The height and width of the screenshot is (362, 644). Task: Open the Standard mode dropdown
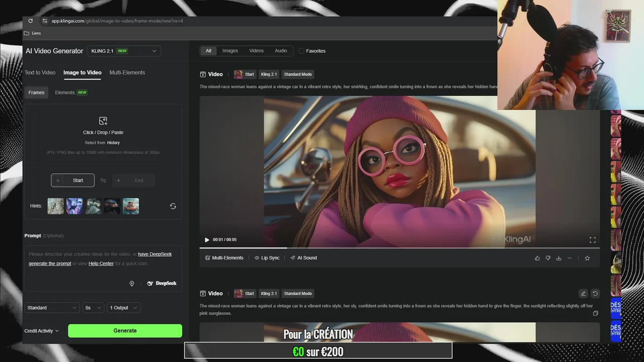[x=52, y=308]
